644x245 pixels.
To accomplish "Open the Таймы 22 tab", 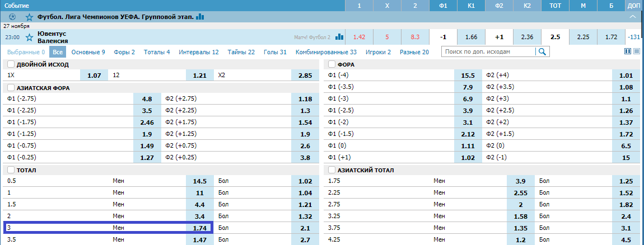I will [241, 52].
